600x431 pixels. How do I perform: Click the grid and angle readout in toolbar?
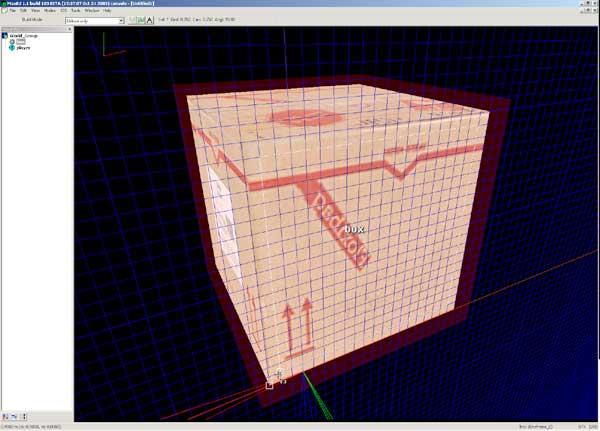pos(196,20)
